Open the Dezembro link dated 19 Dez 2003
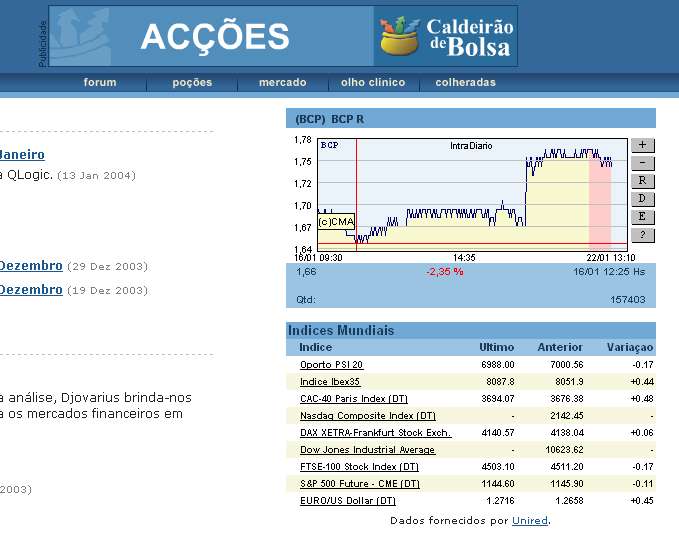 click(x=31, y=290)
